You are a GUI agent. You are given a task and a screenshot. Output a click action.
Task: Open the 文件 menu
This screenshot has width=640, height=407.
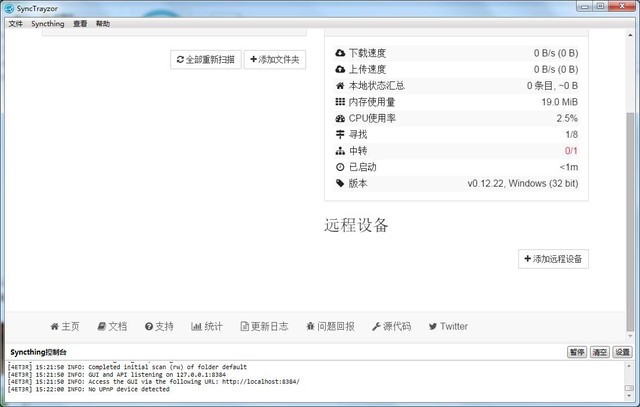tap(16, 24)
